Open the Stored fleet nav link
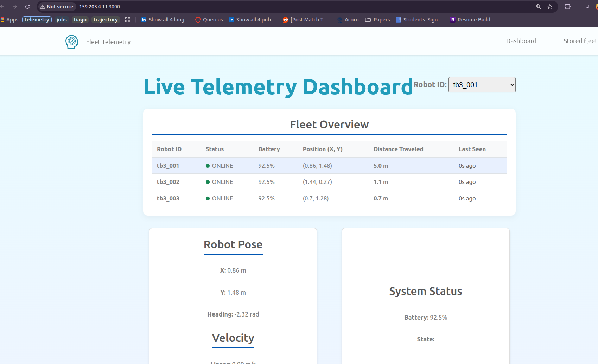Image resolution: width=598 pixels, height=364 pixels. [x=580, y=41]
